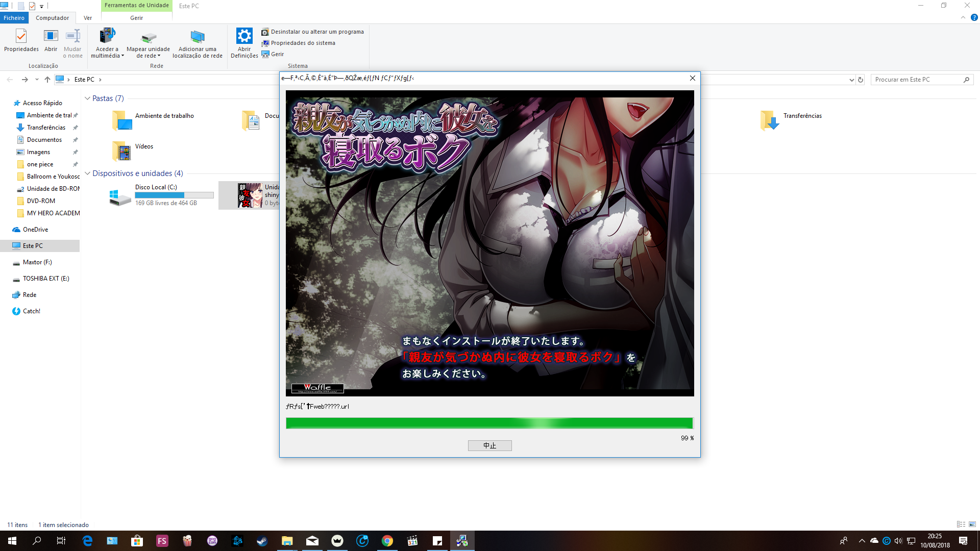Select Catch! in navigation pane
Viewport: 980px width, 551px height.
click(x=31, y=311)
